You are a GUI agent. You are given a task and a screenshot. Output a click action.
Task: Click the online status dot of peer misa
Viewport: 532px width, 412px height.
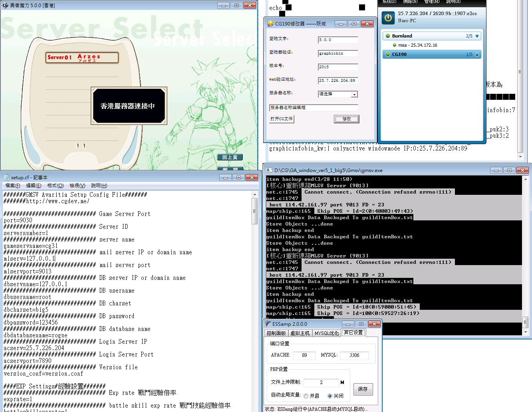point(395,45)
